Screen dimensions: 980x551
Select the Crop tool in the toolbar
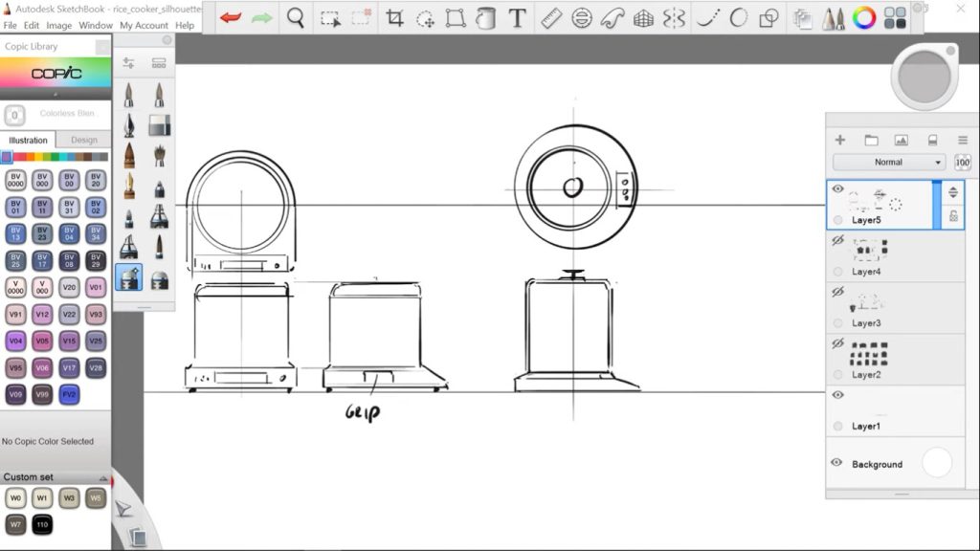tap(394, 18)
